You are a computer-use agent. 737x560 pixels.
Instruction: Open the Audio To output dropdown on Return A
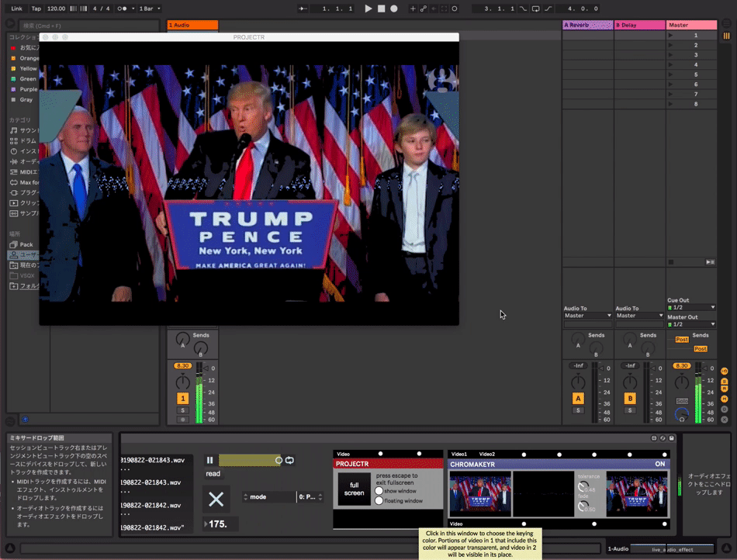587,316
